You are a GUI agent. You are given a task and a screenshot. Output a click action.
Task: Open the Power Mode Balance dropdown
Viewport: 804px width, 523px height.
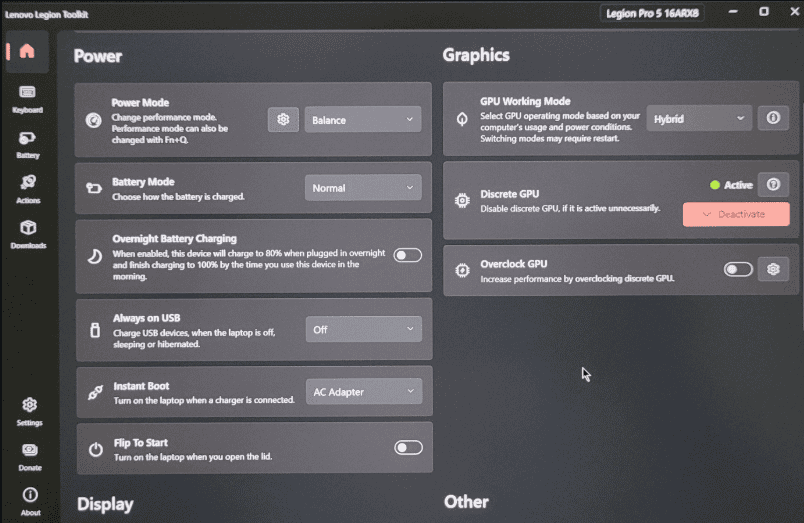tap(363, 119)
